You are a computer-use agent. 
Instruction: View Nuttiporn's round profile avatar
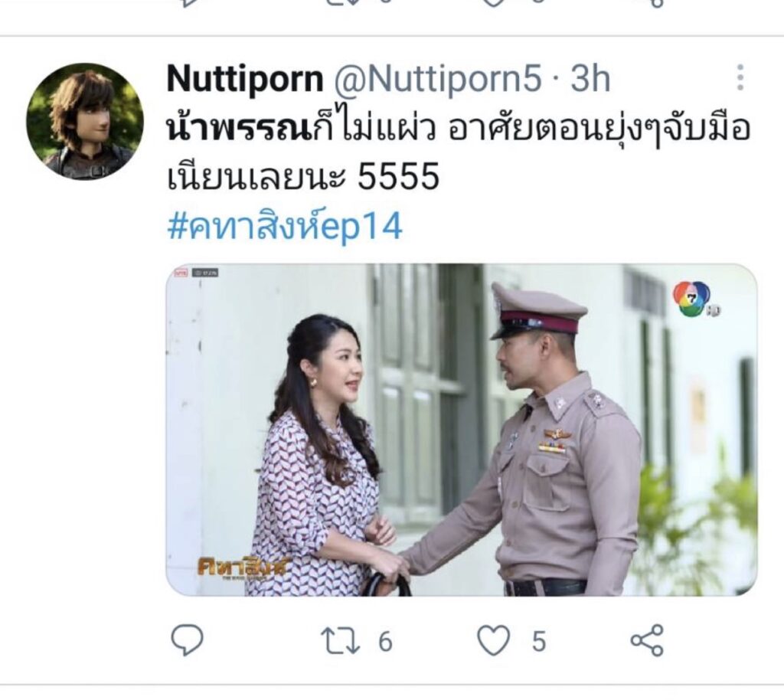coord(85,121)
